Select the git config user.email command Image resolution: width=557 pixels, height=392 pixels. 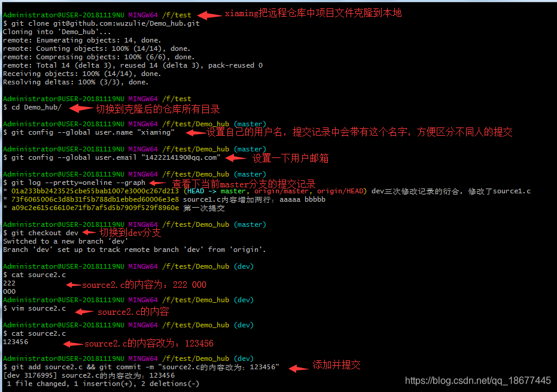(x=112, y=157)
